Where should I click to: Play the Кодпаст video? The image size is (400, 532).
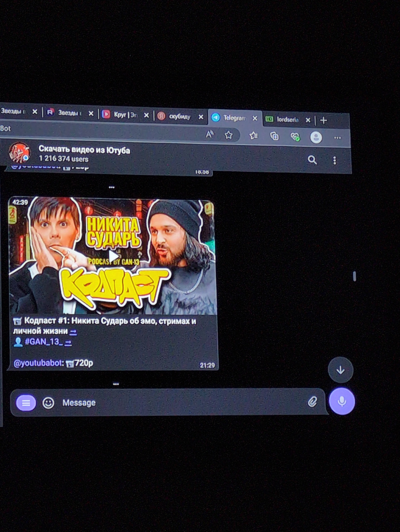coord(114,256)
